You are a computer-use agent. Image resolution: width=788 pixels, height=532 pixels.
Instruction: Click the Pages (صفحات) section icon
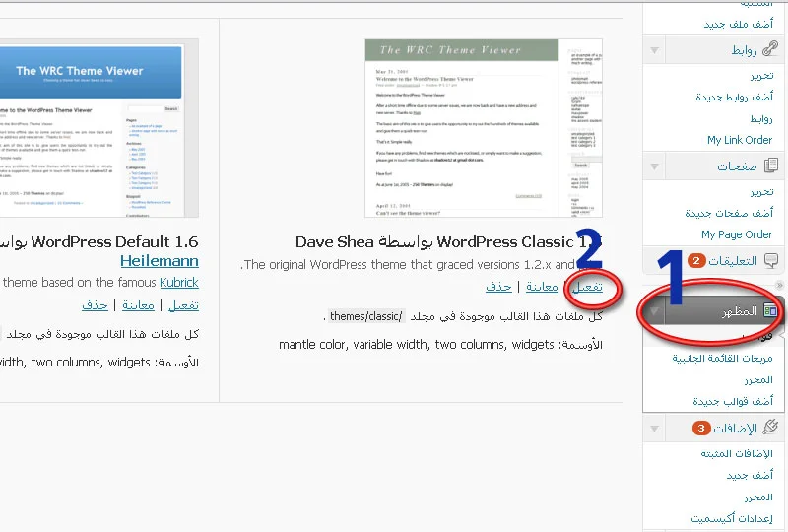(770, 165)
